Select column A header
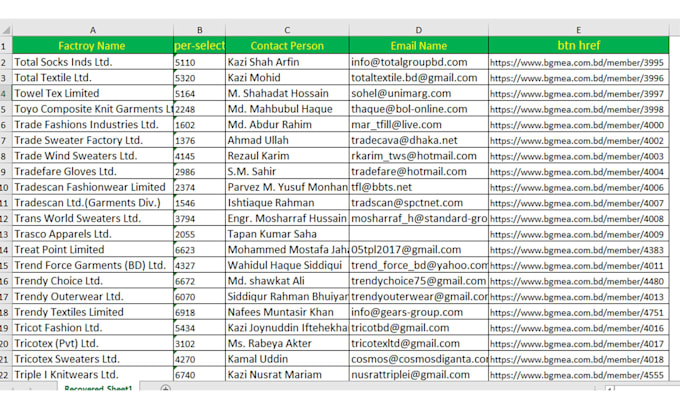Viewport: 680px width, 409px height. (92, 30)
